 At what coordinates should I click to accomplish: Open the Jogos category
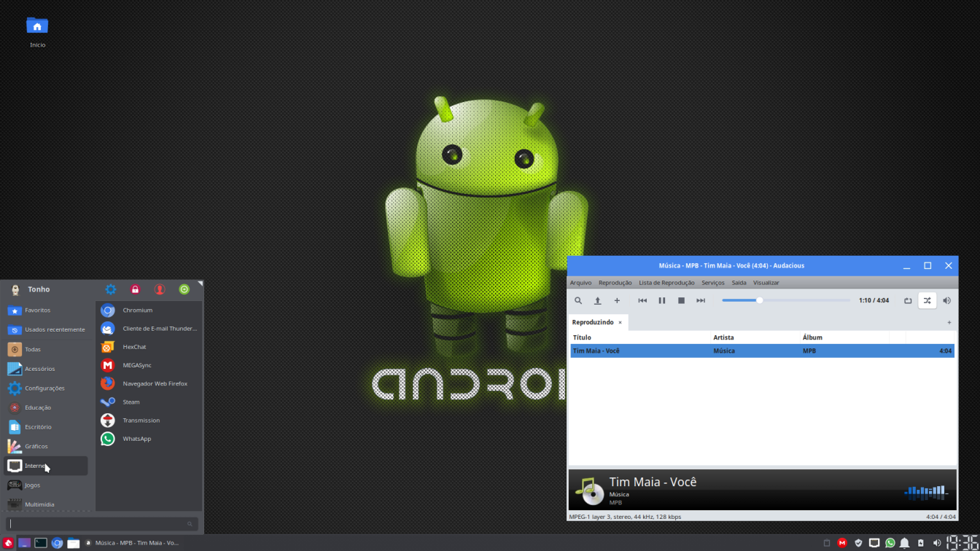(x=46, y=485)
